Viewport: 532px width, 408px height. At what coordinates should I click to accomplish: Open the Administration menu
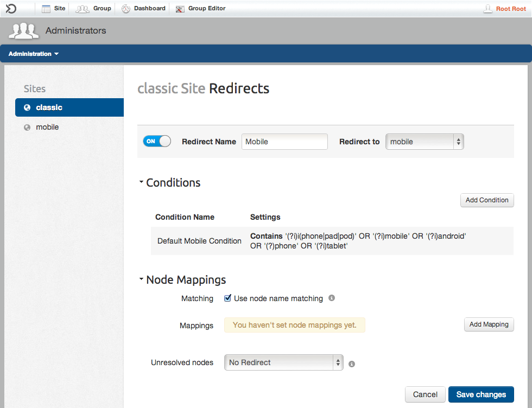pos(34,54)
